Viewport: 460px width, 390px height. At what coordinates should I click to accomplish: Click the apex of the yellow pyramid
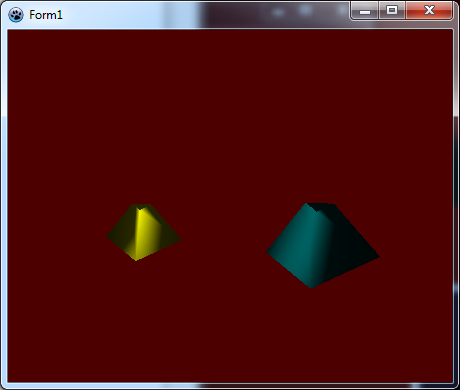pyautogui.click(x=142, y=207)
